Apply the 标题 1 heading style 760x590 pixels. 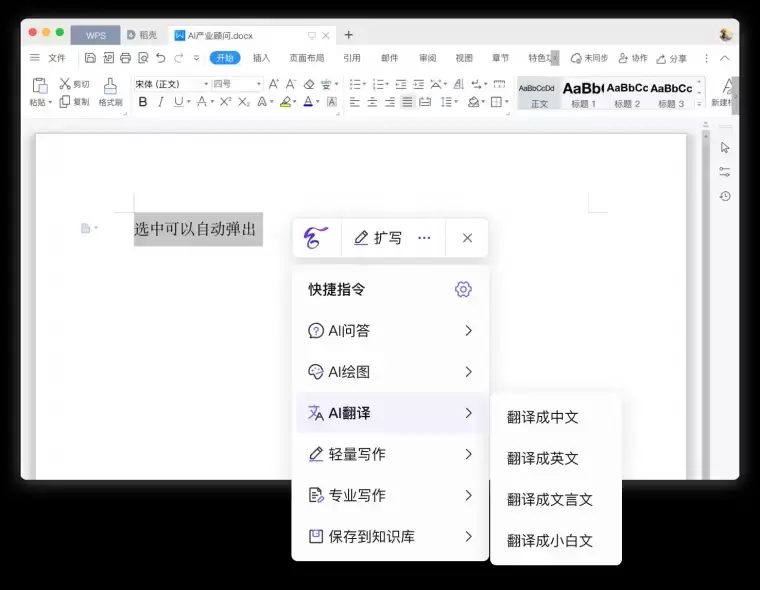583,93
